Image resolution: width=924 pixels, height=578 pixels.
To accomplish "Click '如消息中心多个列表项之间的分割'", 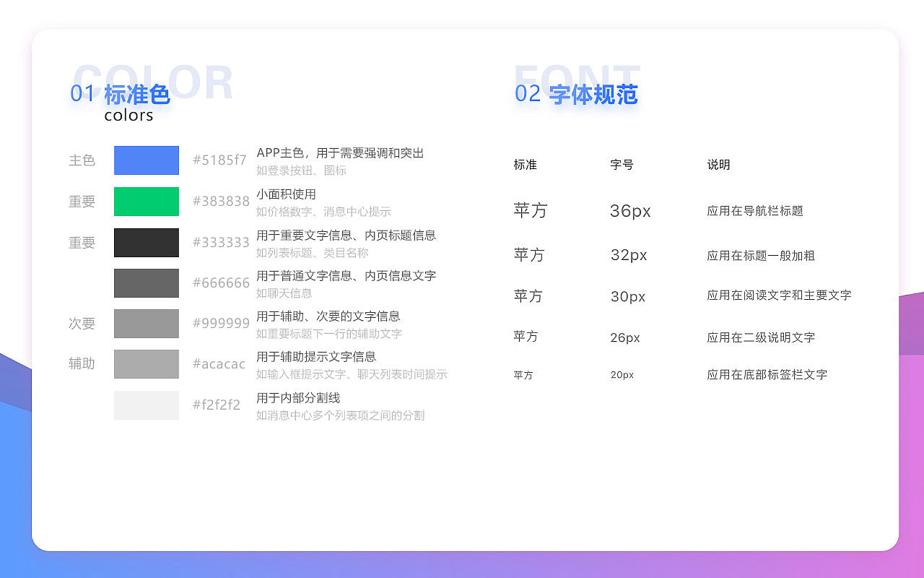I will tap(340, 415).
